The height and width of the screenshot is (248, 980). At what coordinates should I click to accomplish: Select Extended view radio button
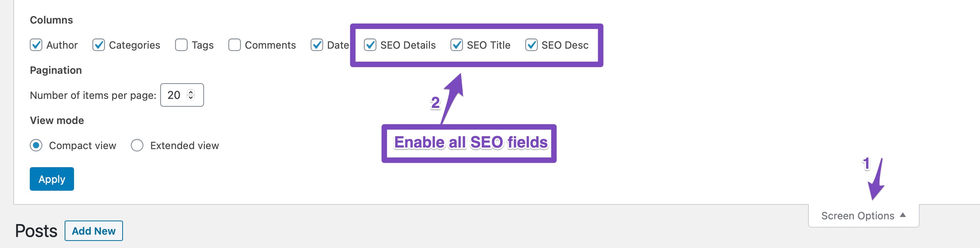[x=137, y=146]
